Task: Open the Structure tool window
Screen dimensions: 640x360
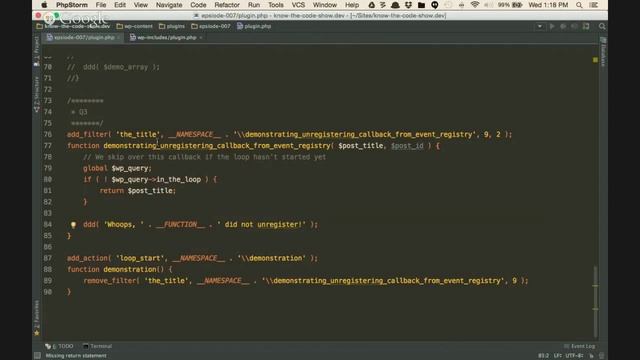Action: [x=37, y=94]
